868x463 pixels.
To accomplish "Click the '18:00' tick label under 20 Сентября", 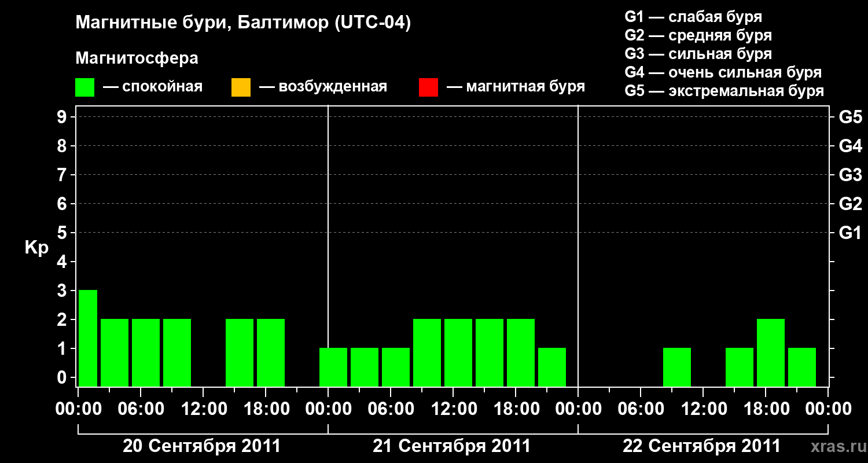I will 266,409.
